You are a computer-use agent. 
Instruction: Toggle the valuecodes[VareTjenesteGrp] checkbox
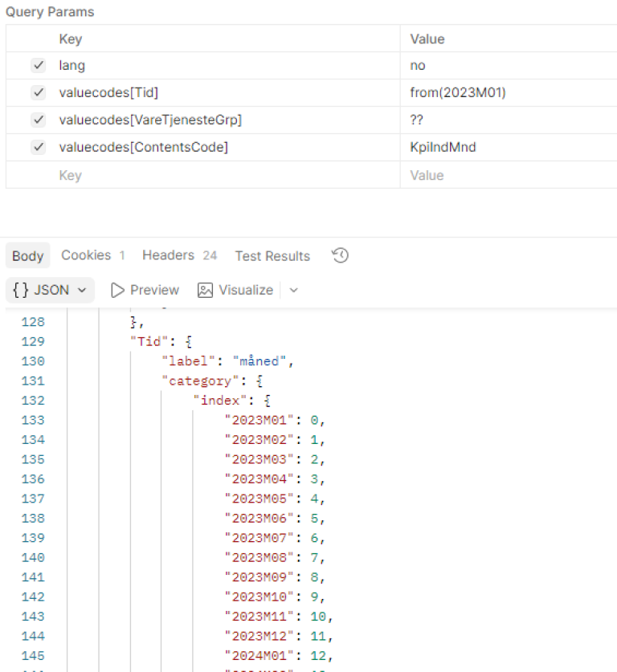coord(39,120)
